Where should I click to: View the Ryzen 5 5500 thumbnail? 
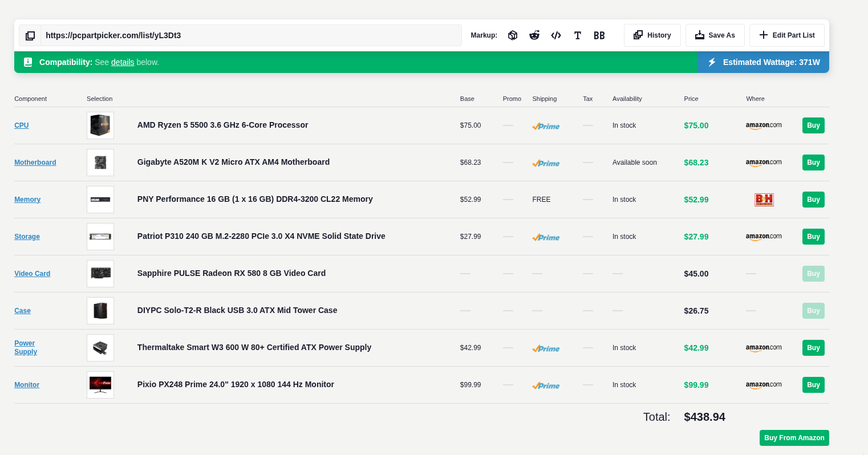coord(100,125)
